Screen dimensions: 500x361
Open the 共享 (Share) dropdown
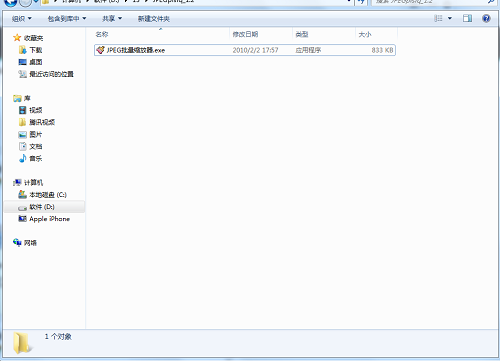(x=112, y=19)
